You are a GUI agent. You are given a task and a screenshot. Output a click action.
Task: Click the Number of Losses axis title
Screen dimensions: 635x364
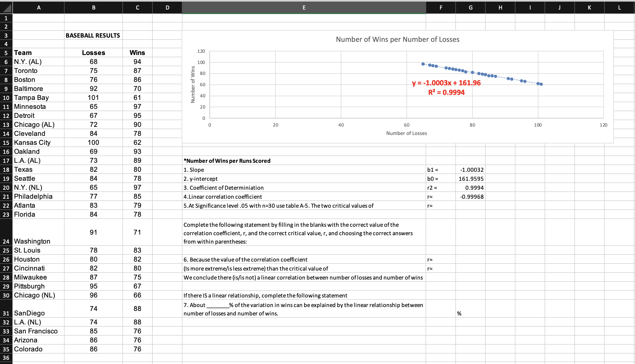pyautogui.click(x=406, y=133)
